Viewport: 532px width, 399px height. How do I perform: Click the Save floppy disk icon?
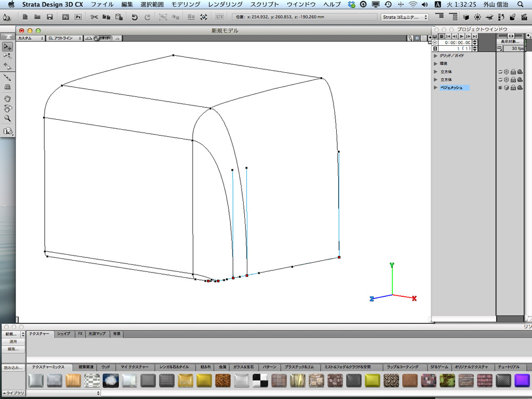[49, 16]
